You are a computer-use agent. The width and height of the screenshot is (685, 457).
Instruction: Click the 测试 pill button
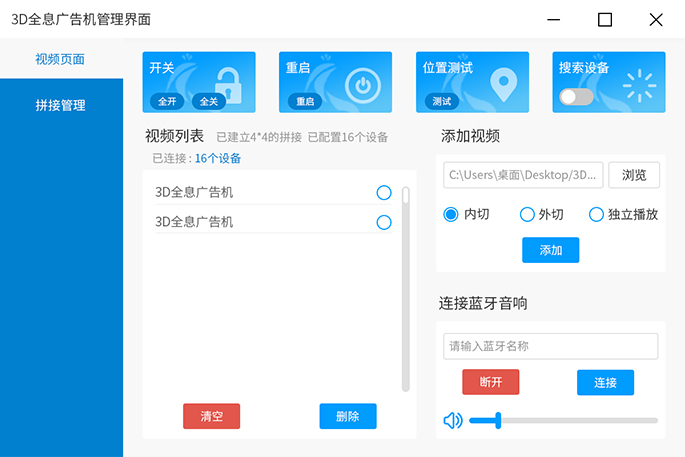click(x=442, y=101)
